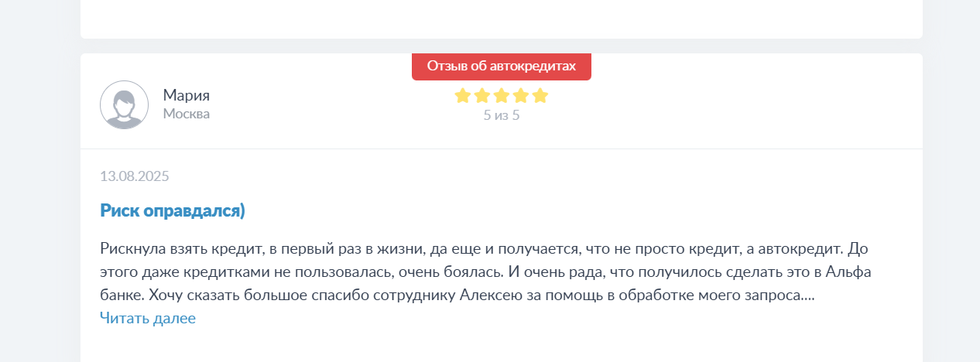Screen dimensions: 980x362
Task: Click the review date 13.08.2025
Action: pos(135,176)
